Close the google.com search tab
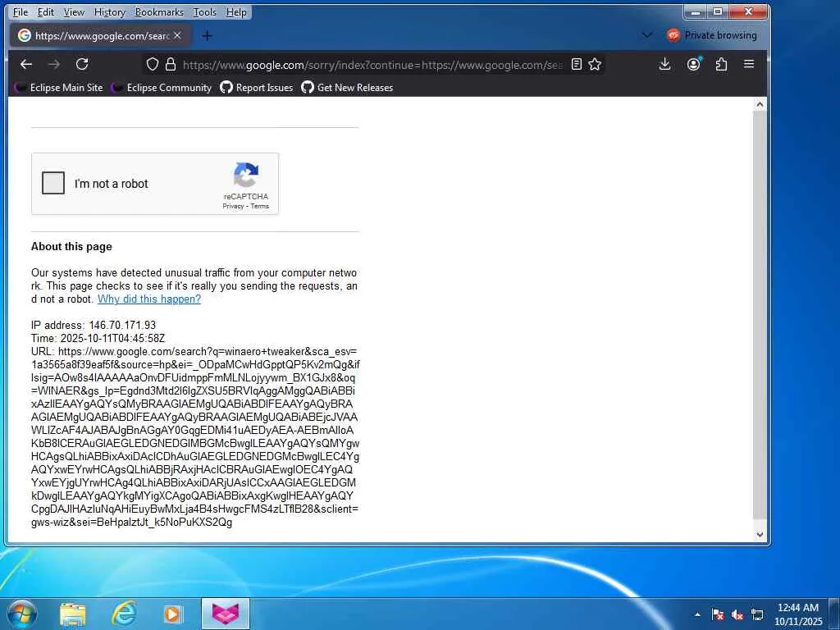This screenshot has height=630, width=840. coord(177,35)
